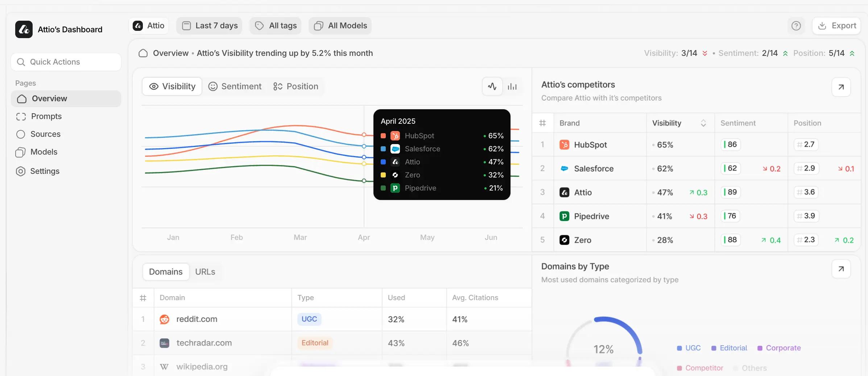Click the wikipedia.org favicon
This screenshot has width=868, height=376.
(164, 367)
